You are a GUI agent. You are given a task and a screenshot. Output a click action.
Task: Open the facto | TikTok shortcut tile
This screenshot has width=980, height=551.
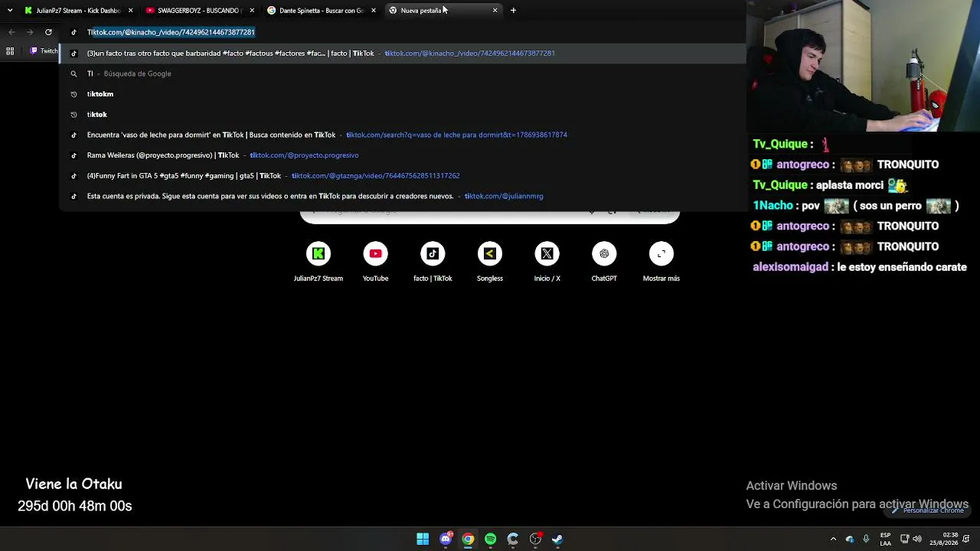tap(433, 262)
